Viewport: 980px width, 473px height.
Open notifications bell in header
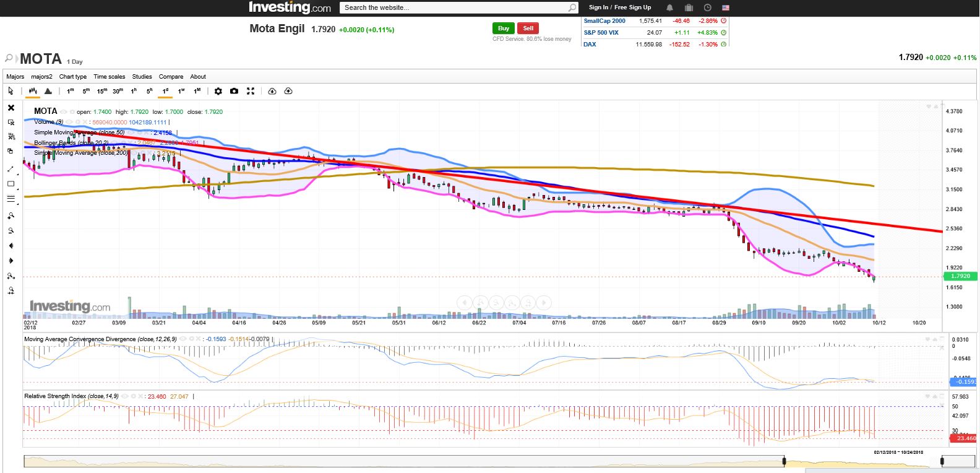coord(669,7)
